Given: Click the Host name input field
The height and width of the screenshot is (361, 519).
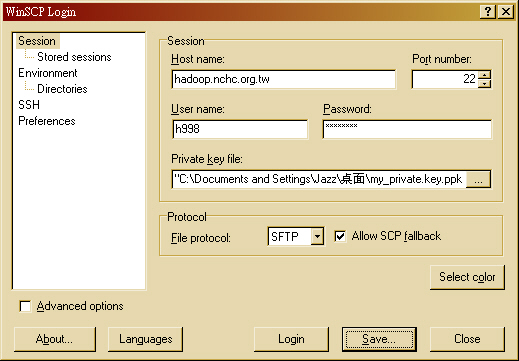Looking at the screenshot, I should 284,79.
